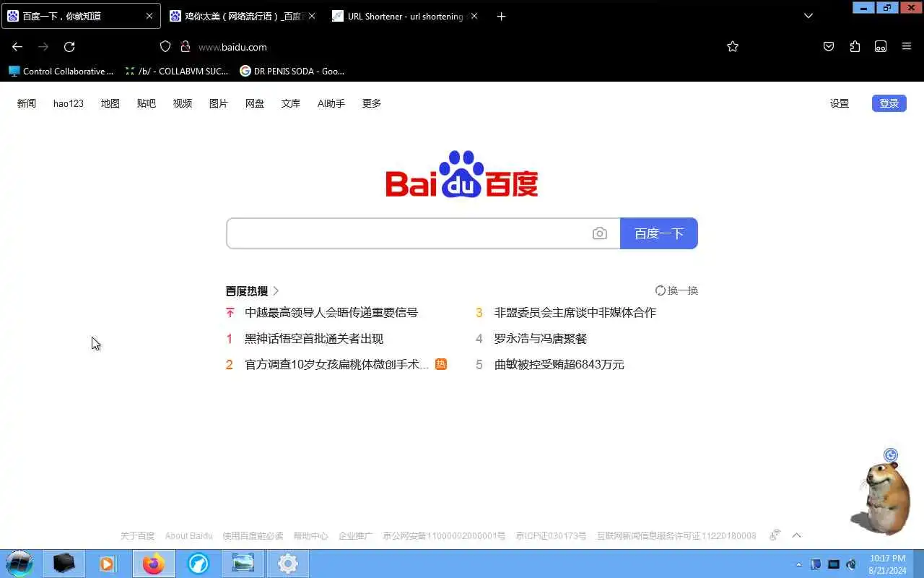This screenshot has height=578, width=924.
Task: Open the hao123 link
Action: click(69, 103)
